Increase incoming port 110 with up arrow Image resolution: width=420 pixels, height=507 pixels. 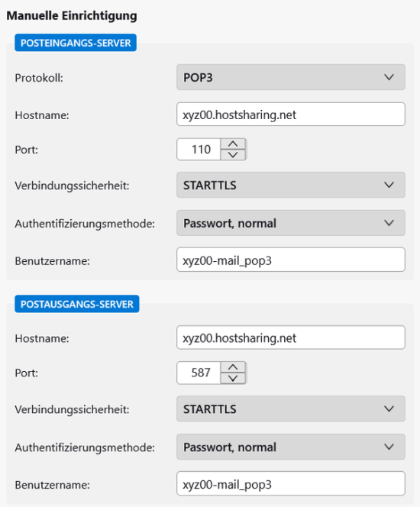[x=233, y=144]
